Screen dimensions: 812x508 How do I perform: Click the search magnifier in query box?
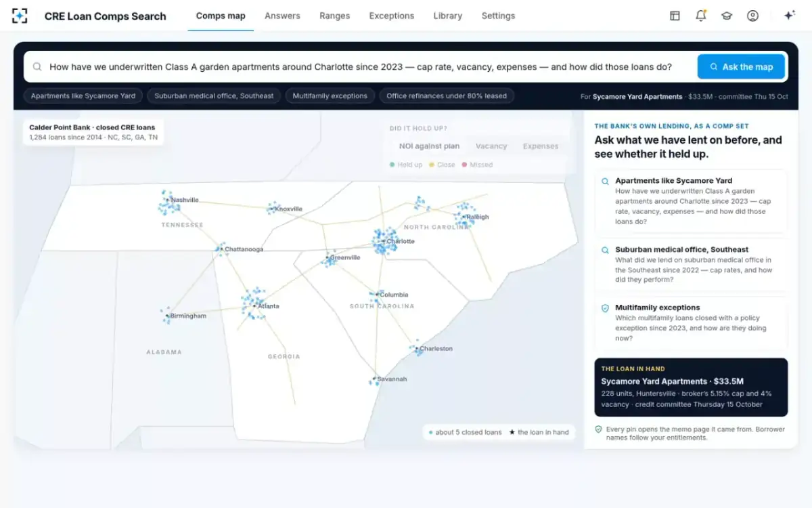[37, 67]
